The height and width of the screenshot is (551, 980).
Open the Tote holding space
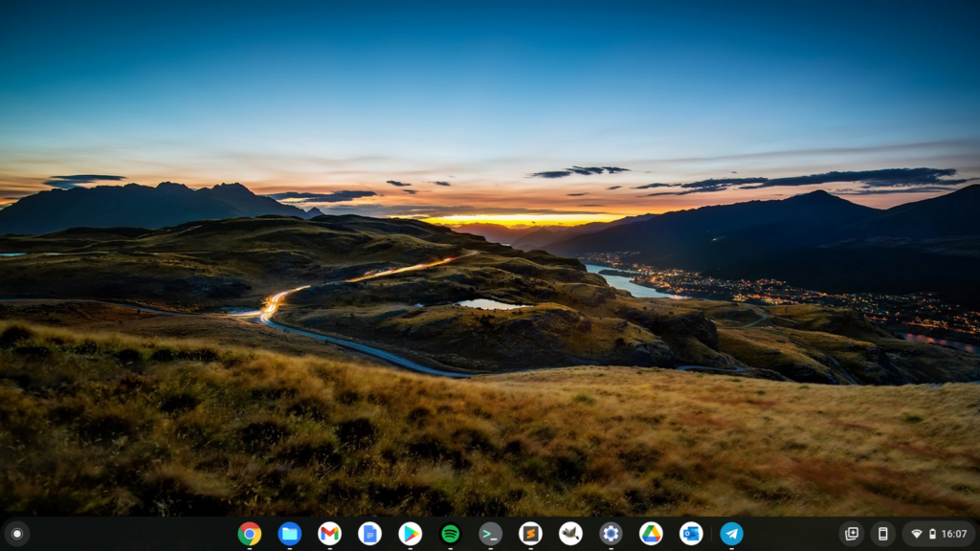click(851, 534)
